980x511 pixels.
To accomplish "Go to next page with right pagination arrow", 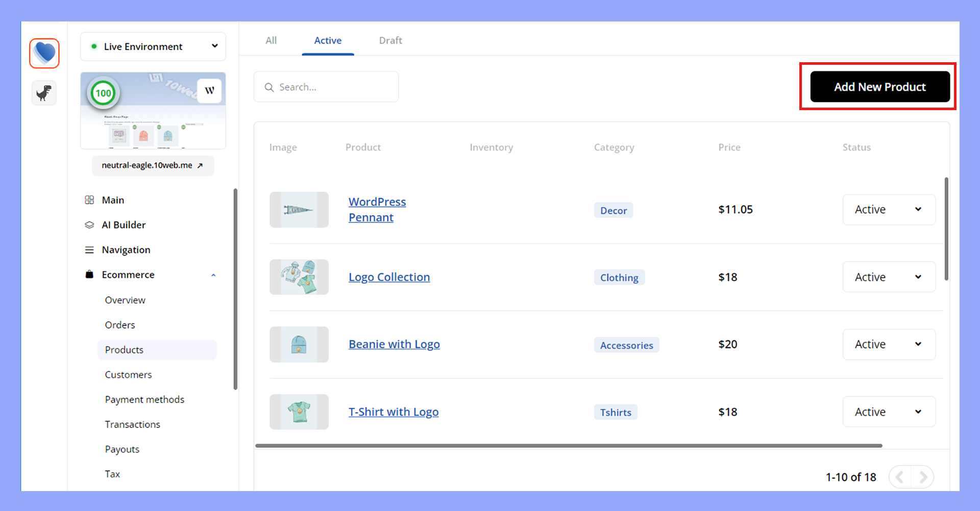I will click(923, 477).
